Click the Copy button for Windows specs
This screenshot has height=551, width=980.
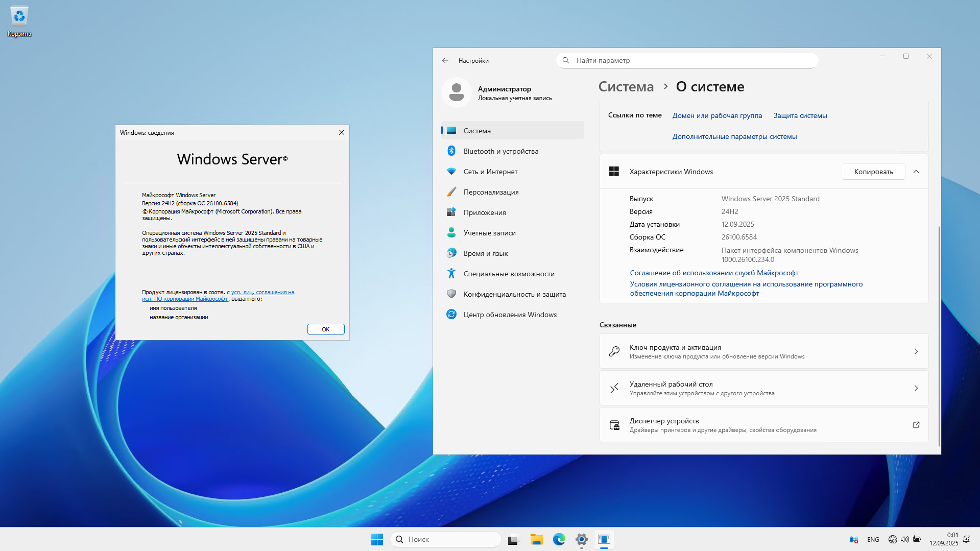point(873,172)
